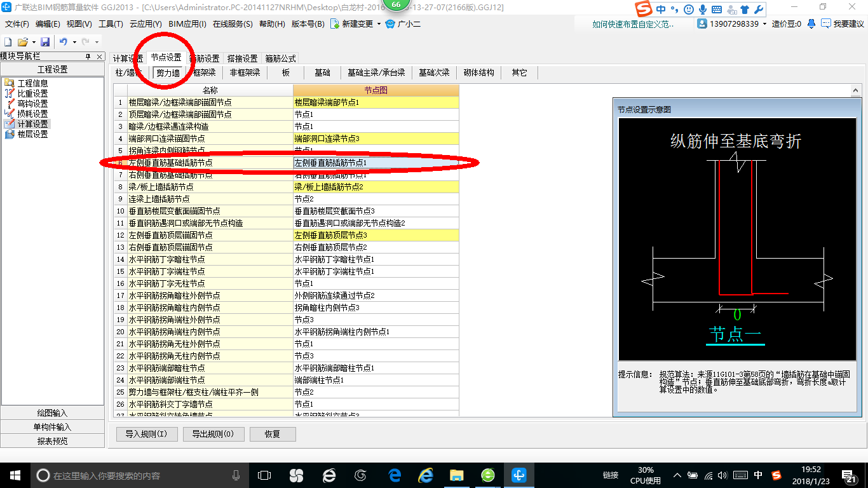The image size is (868, 488).
Task: Click the 我要建议 chat bubble icon
Action: tap(826, 24)
